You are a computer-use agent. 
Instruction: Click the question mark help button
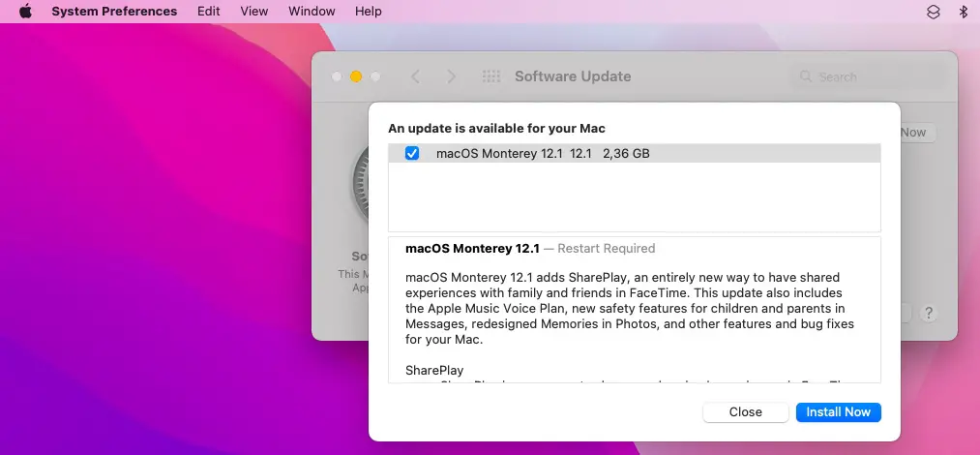click(x=928, y=313)
